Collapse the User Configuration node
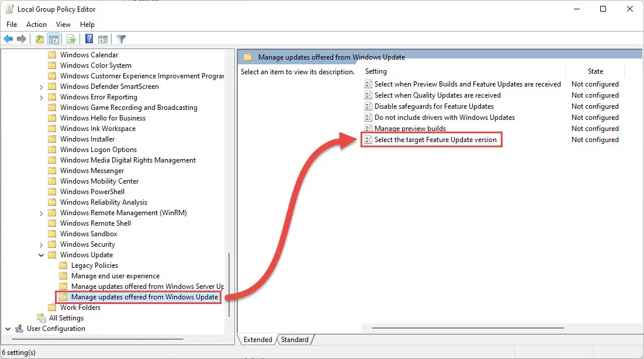This screenshot has height=359, width=644. click(x=8, y=329)
